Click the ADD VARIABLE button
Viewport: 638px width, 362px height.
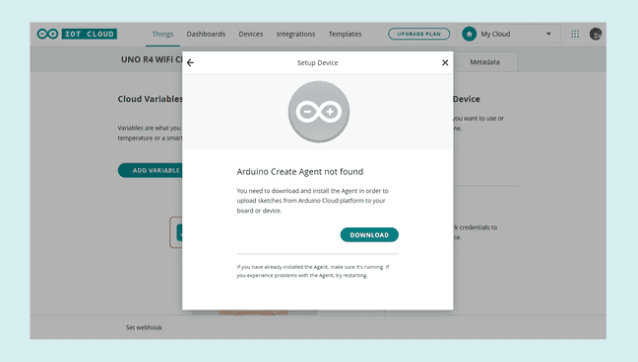(151, 170)
